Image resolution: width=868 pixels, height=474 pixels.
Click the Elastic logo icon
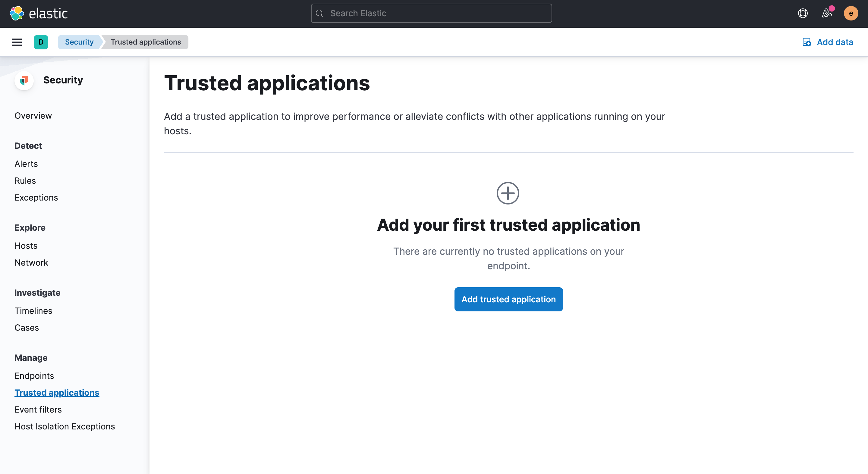click(17, 14)
